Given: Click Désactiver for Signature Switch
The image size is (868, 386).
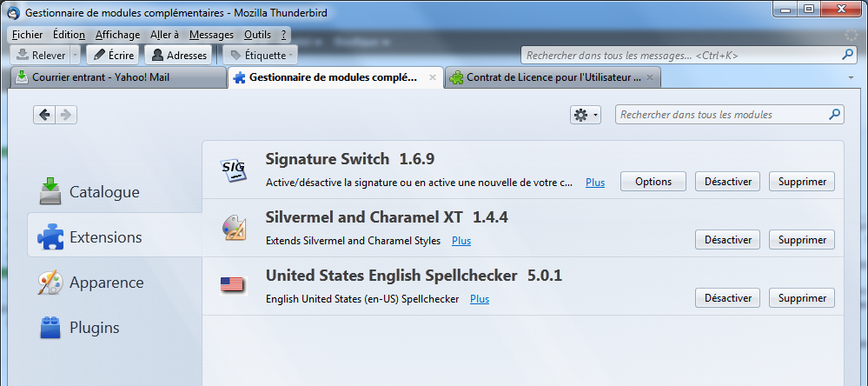Looking at the screenshot, I should click(x=728, y=182).
